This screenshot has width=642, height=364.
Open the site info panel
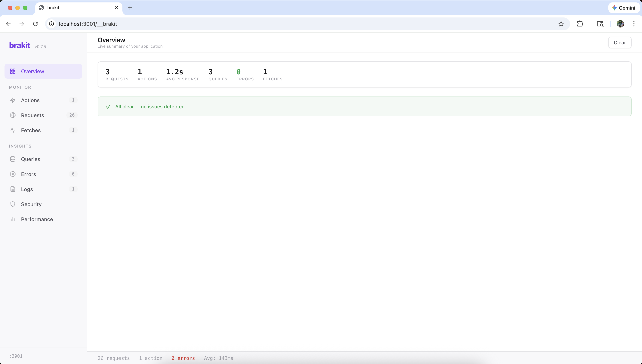(51, 24)
